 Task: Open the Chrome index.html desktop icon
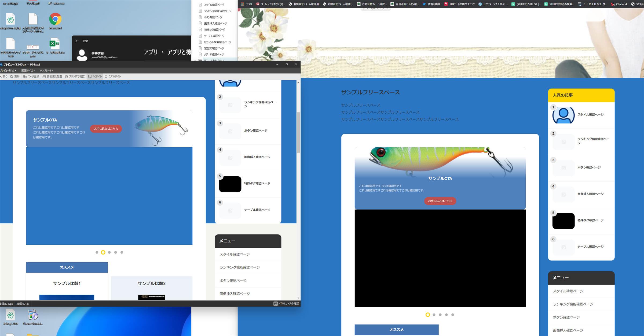point(55,21)
